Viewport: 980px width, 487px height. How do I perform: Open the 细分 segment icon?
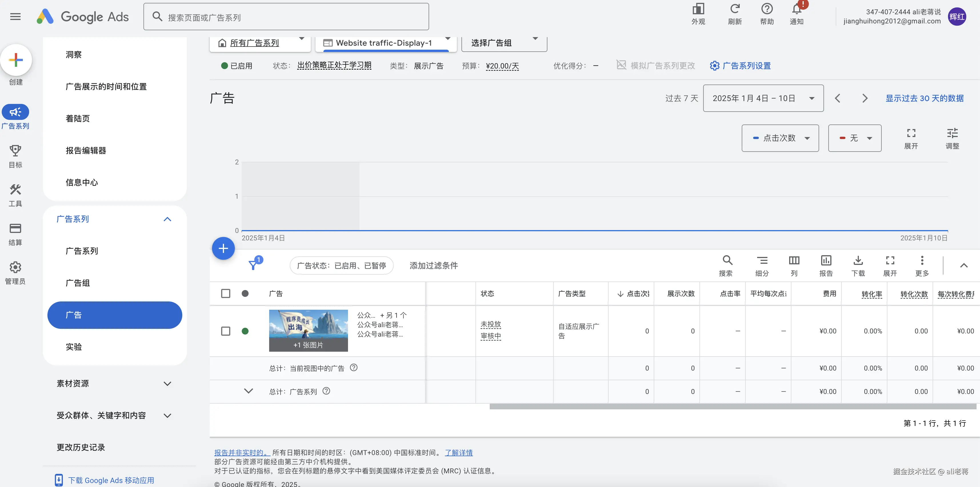[762, 261]
